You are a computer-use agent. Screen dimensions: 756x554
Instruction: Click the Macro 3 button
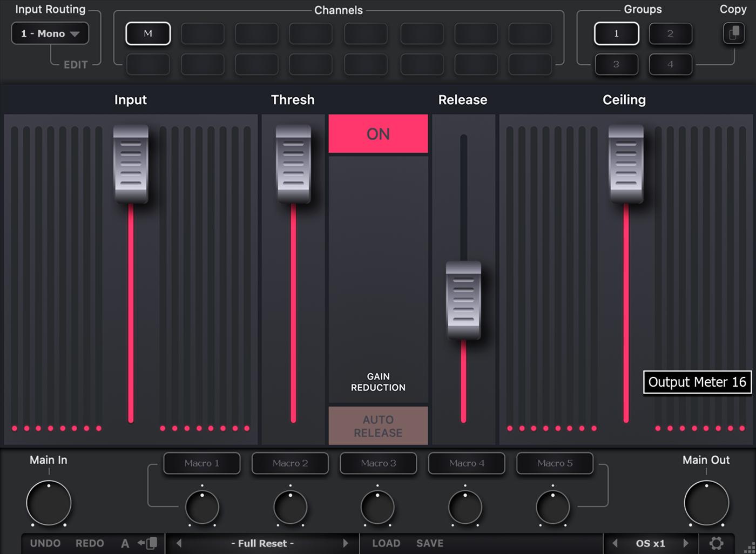click(x=378, y=463)
